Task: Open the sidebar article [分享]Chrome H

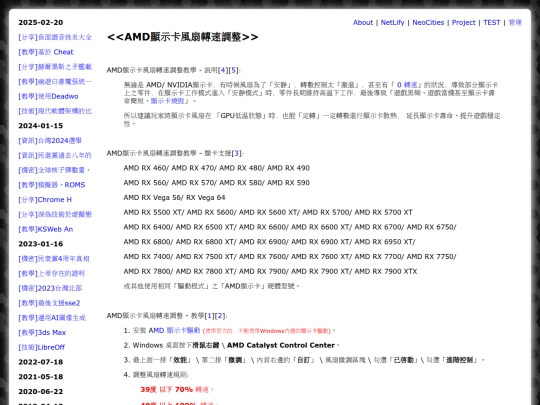Action: (45, 200)
